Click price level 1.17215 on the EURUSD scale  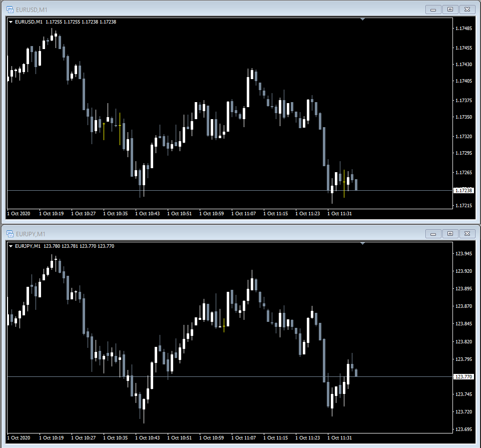coord(463,205)
